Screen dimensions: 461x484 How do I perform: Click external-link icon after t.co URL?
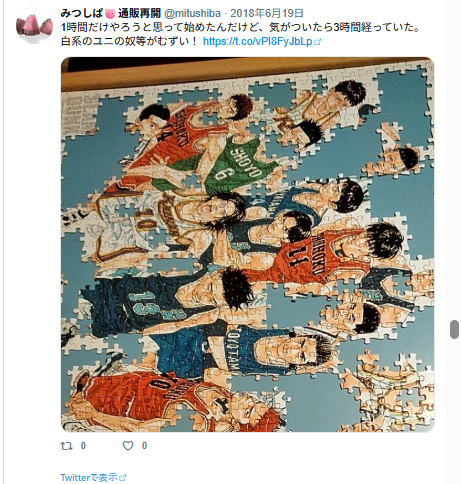[x=318, y=42]
